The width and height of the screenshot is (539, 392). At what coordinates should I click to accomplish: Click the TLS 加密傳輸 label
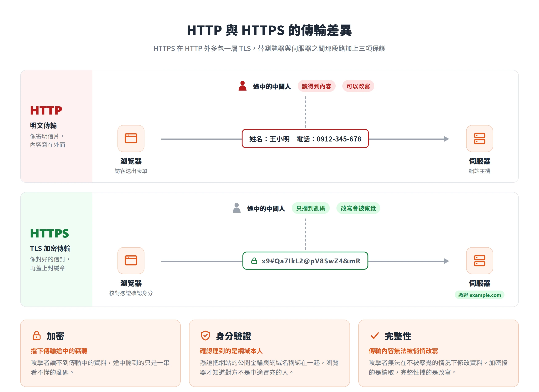[50, 248]
